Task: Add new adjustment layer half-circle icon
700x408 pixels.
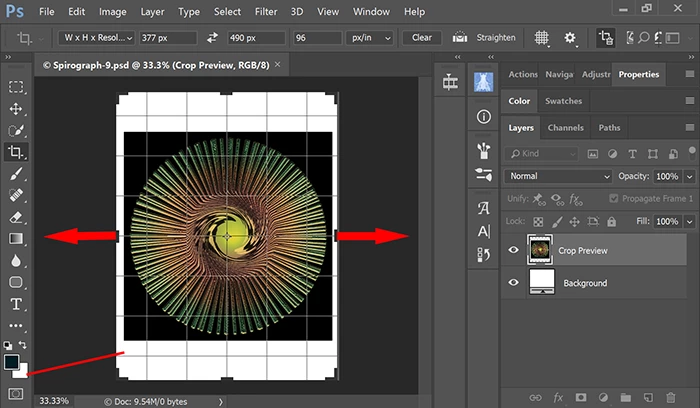Action: pyautogui.click(x=603, y=397)
